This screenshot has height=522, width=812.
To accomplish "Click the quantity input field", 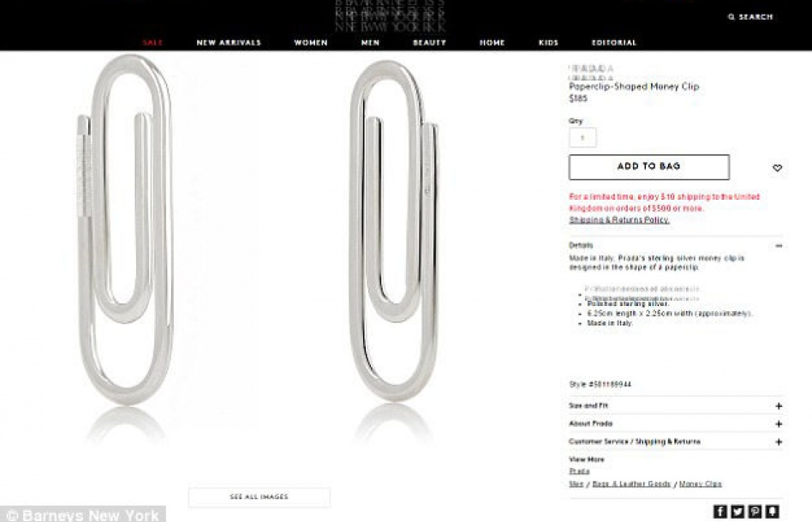I will click(x=582, y=138).
